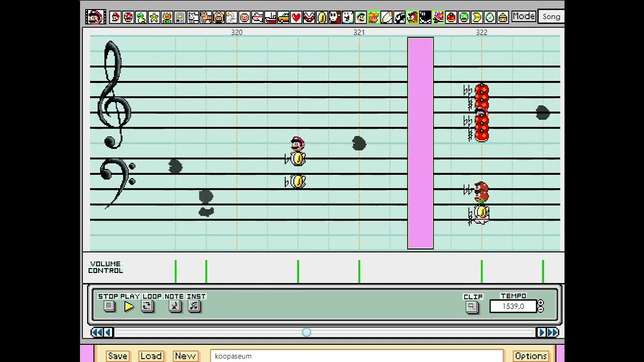Select the Cat instrument
Screen dimensions: 644x362
[x=205, y=18]
